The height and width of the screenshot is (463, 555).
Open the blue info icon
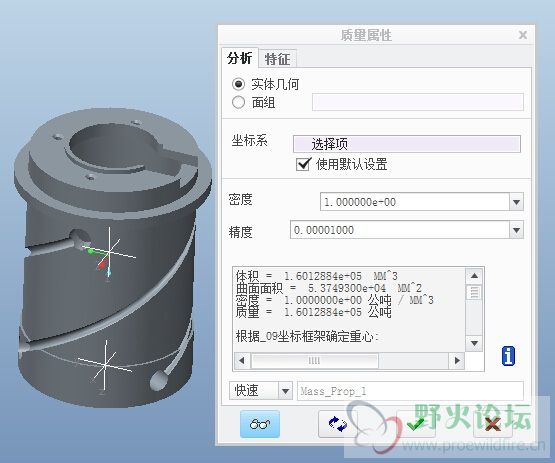coord(508,356)
